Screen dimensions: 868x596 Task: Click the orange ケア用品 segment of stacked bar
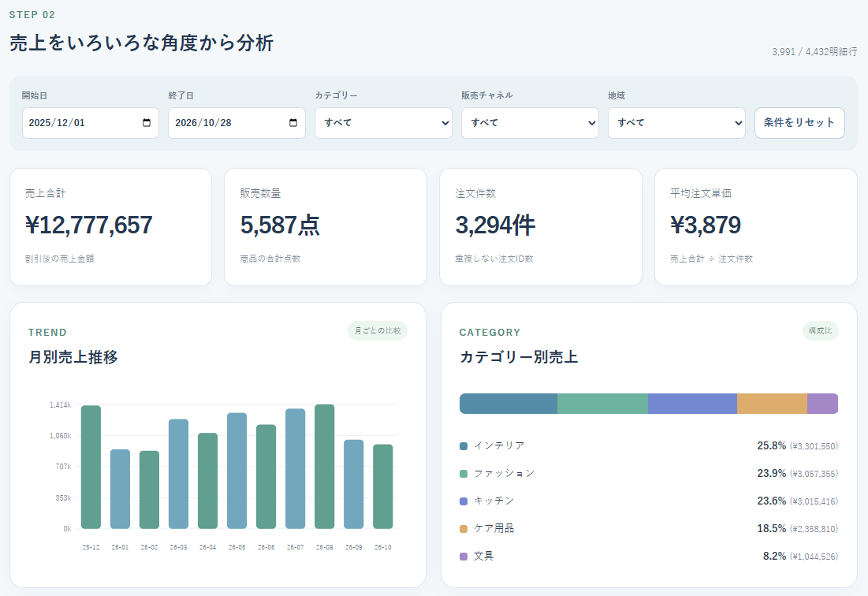pyautogui.click(x=773, y=404)
